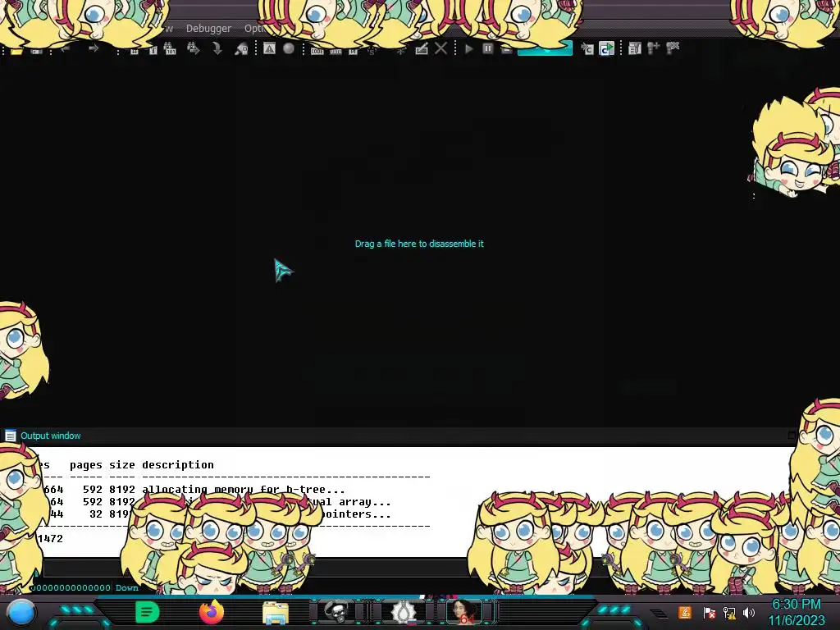Click the 'pages' column header text

(85, 465)
